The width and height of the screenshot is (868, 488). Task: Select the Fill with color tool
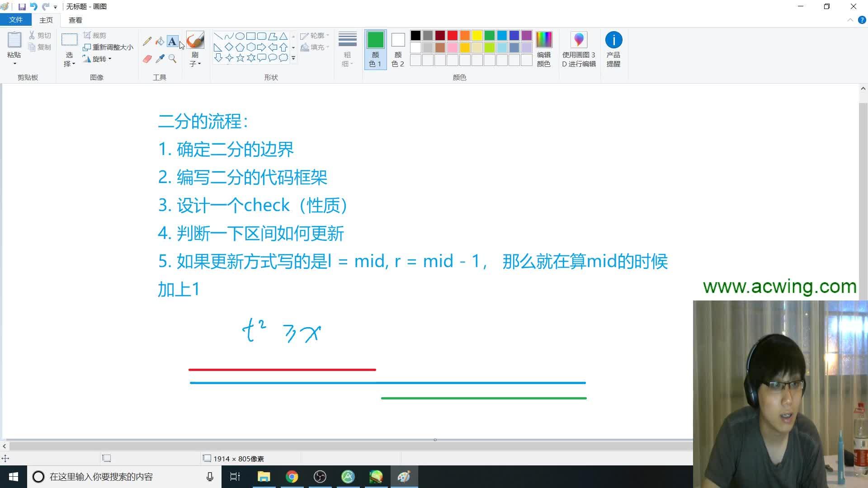coord(159,41)
